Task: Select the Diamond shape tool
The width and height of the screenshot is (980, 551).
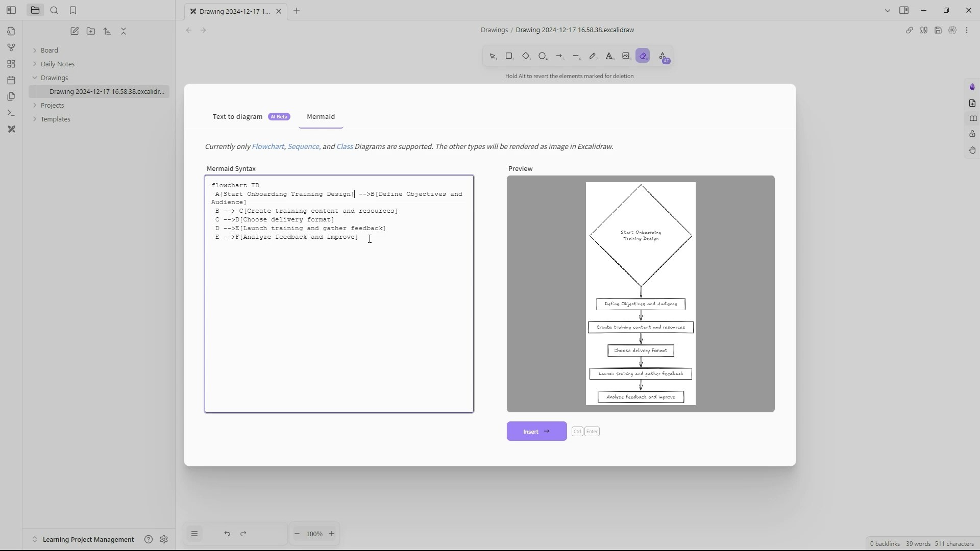Action: coord(526,56)
